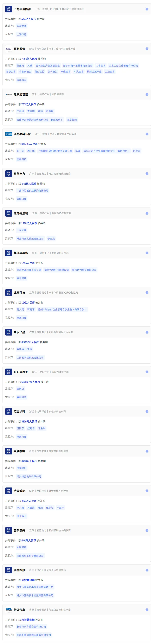The image size is (154, 644).
Task: Open details arrow on 嘉利股份 card
Action: [147, 49]
